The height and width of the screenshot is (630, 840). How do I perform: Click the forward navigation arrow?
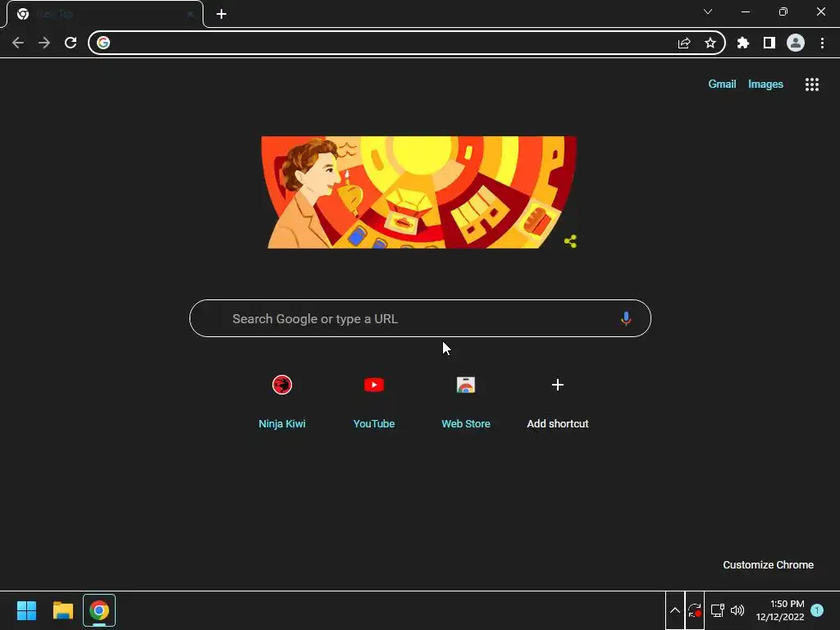44,43
